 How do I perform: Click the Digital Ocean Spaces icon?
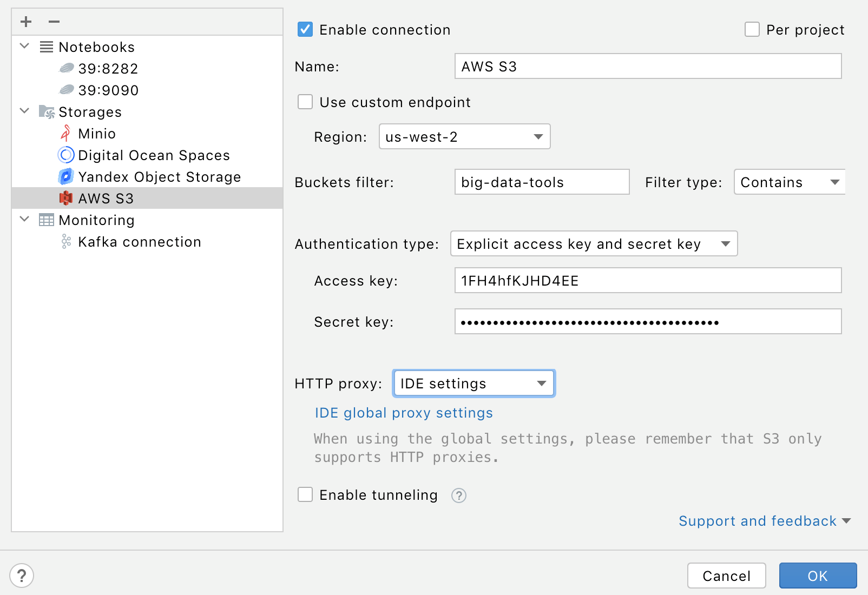pos(66,155)
